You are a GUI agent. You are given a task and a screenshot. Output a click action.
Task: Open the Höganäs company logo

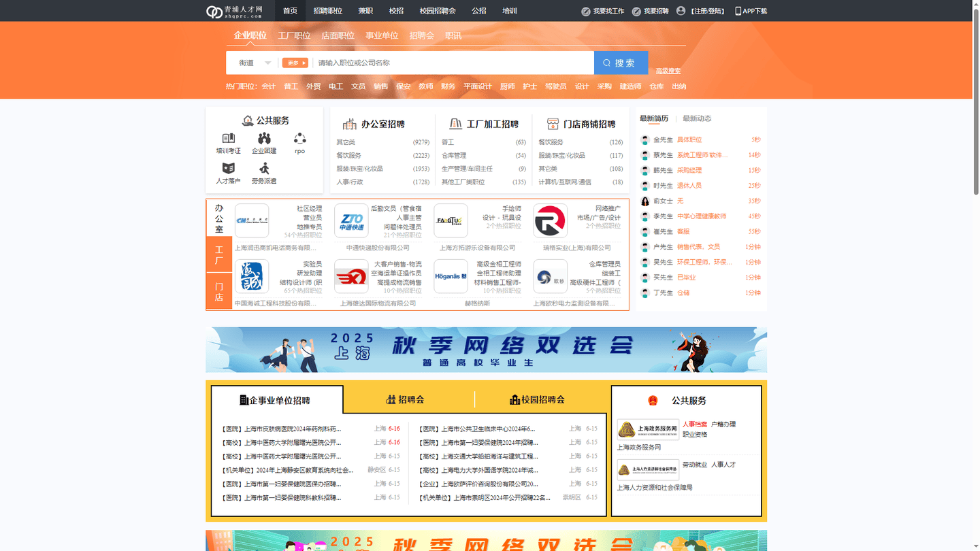pos(451,276)
